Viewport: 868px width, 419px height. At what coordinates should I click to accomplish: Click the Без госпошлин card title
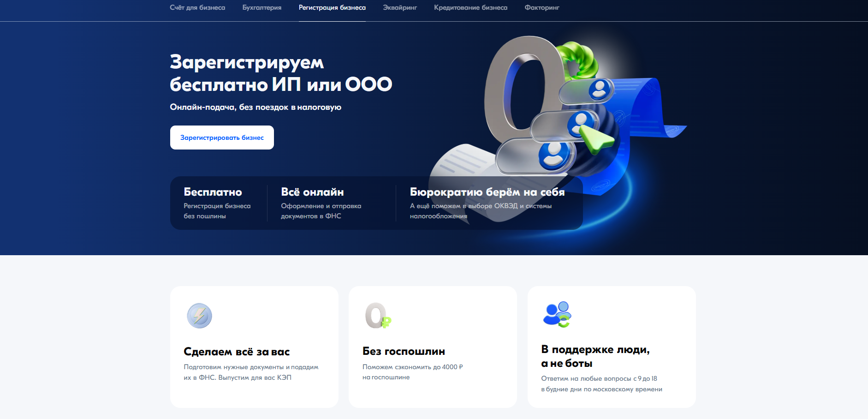tap(404, 351)
